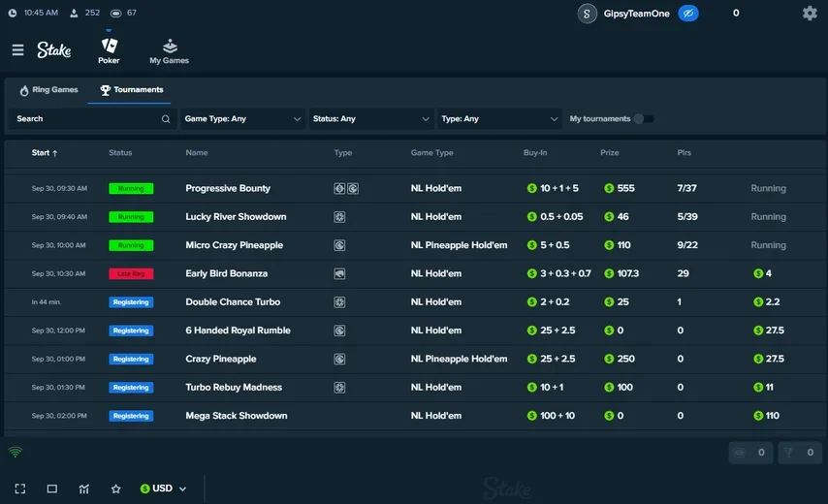Click the tournaments trophy counter button
828x504 pixels.
tap(800, 453)
